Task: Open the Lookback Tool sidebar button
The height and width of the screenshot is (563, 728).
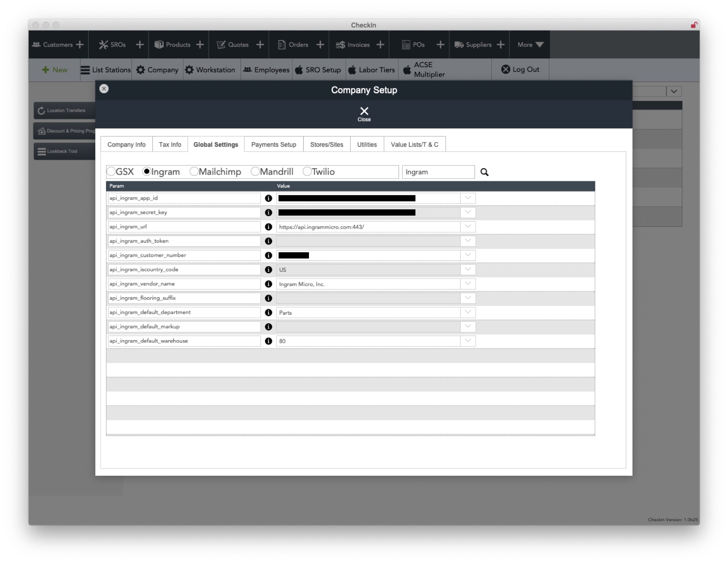Action: (65, 151)
